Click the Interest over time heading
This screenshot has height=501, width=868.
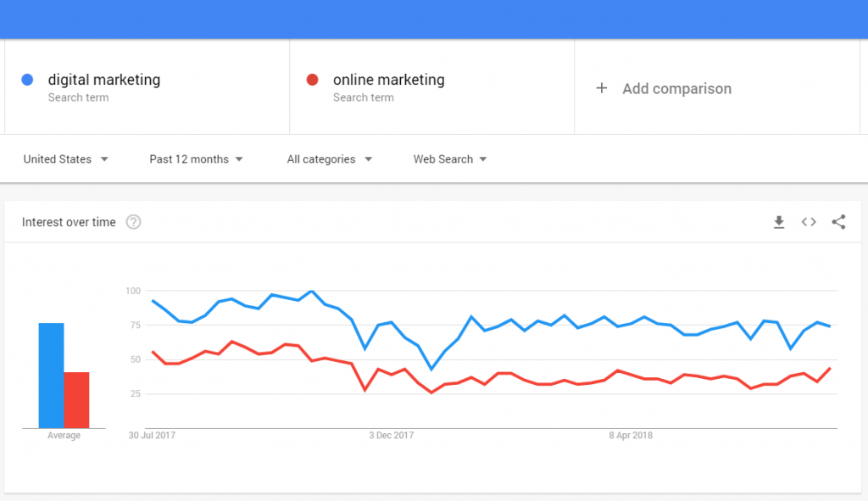(x=68, y=222)
